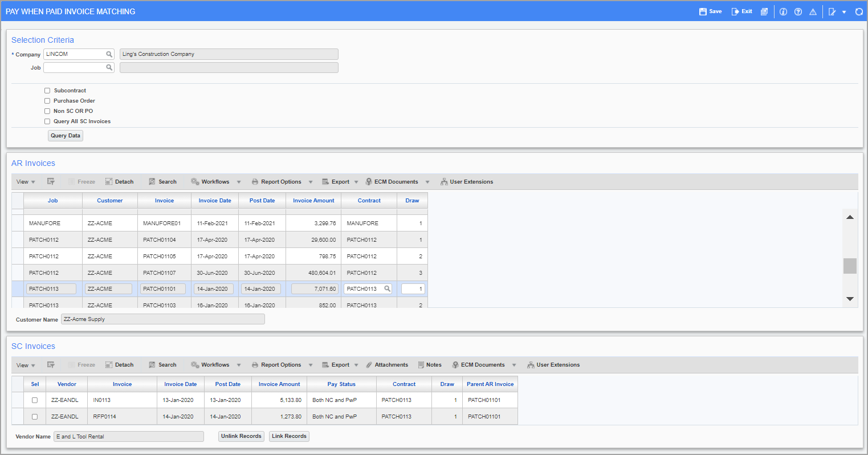Open the help question mark icon
Image resolution: width=868 pixels, height=455 pixels.
point(798,11)
